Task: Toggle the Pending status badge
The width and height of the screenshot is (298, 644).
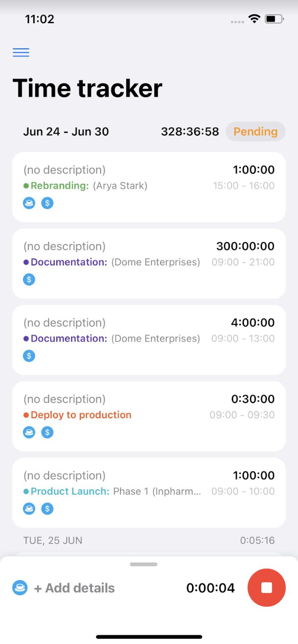Action: (255, 132)
